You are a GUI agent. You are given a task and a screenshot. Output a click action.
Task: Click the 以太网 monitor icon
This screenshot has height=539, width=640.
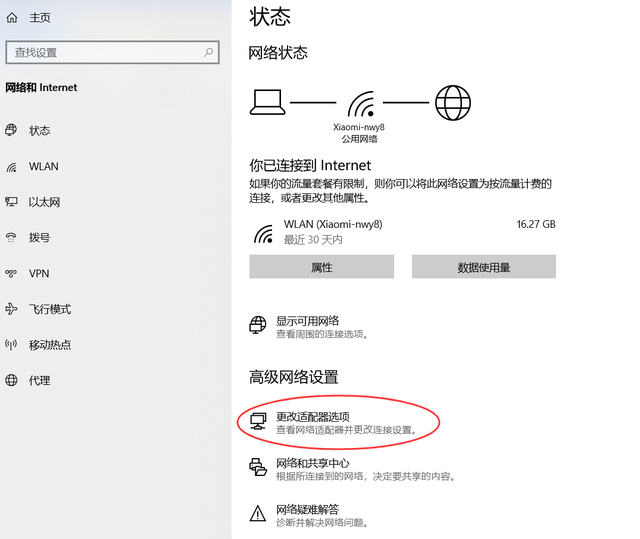tap(11, 202)
